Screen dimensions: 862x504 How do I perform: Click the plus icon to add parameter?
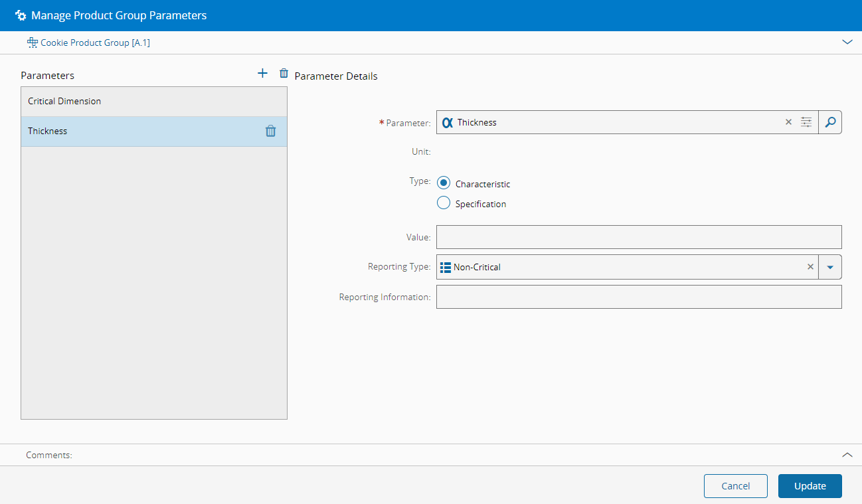[262, 74]
